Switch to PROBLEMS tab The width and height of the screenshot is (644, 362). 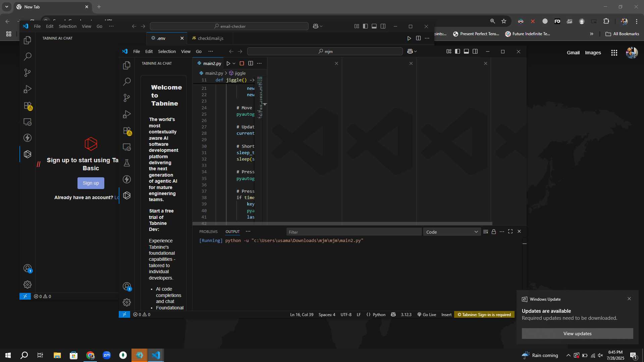click(x=208, y=232)
